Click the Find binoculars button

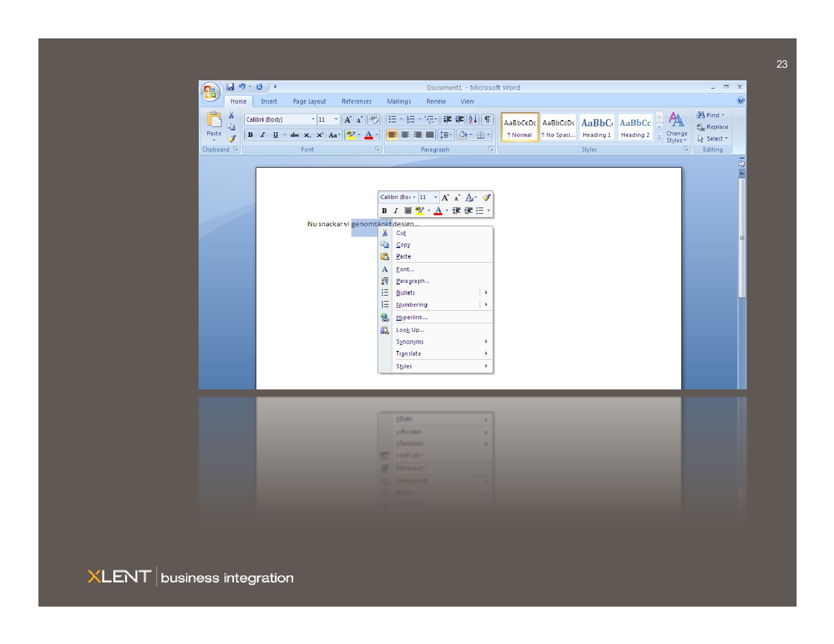(711, 115)
